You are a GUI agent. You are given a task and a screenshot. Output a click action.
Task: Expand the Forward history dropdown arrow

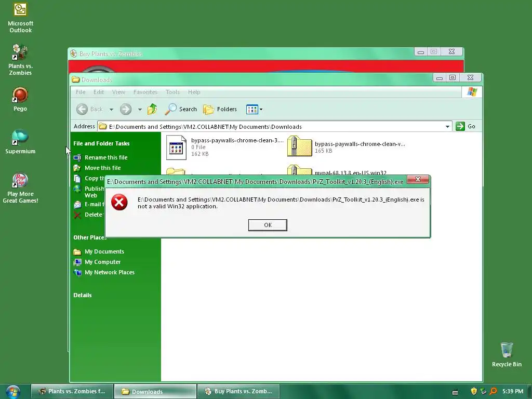click(140, 109)
